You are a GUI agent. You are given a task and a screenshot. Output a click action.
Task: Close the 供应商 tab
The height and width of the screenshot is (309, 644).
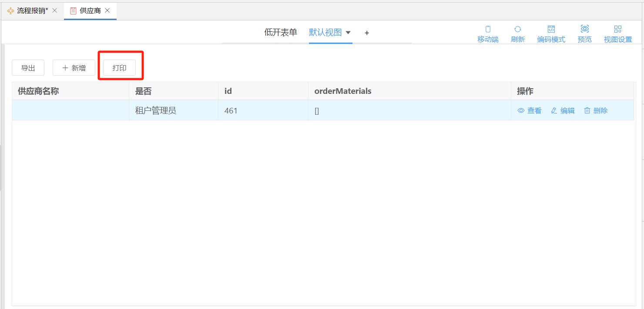107,10
